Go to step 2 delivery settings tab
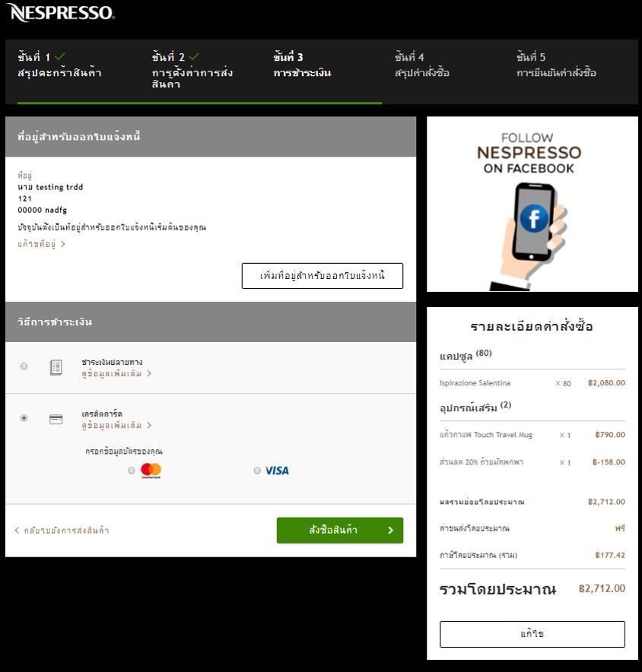The height and width of the screenshot is (672, 642). 192,71
